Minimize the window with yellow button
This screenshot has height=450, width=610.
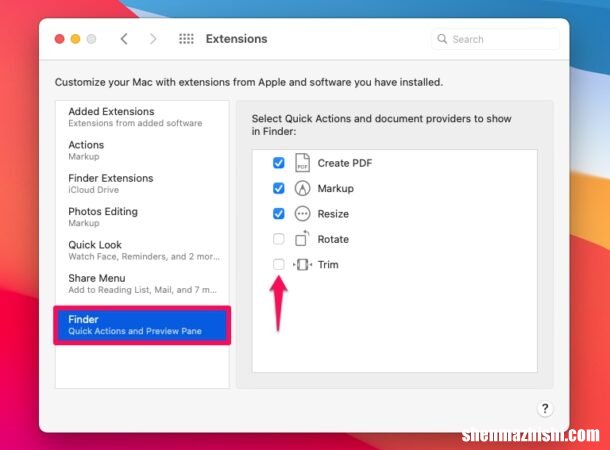pyautogui.click(x=75, y=39)
